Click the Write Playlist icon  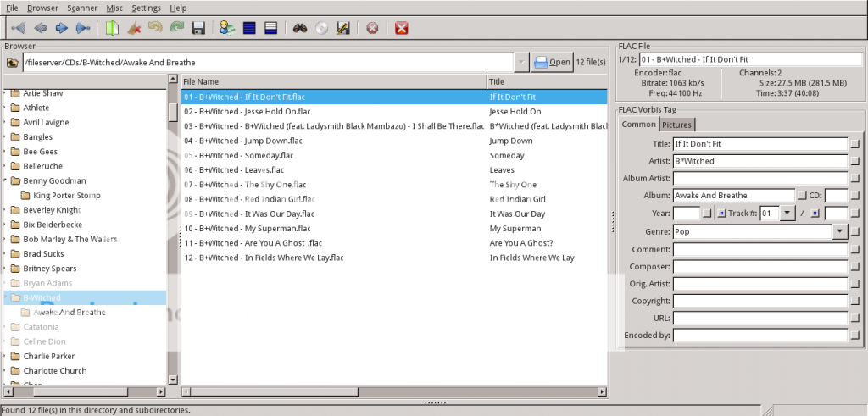coord(343,28)
